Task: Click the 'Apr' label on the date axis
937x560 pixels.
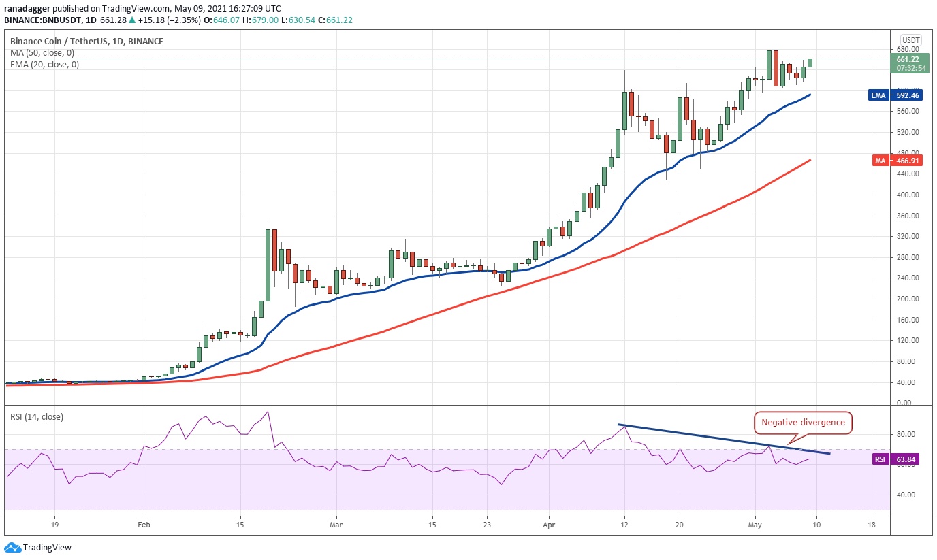Action: tap(548, 525)
